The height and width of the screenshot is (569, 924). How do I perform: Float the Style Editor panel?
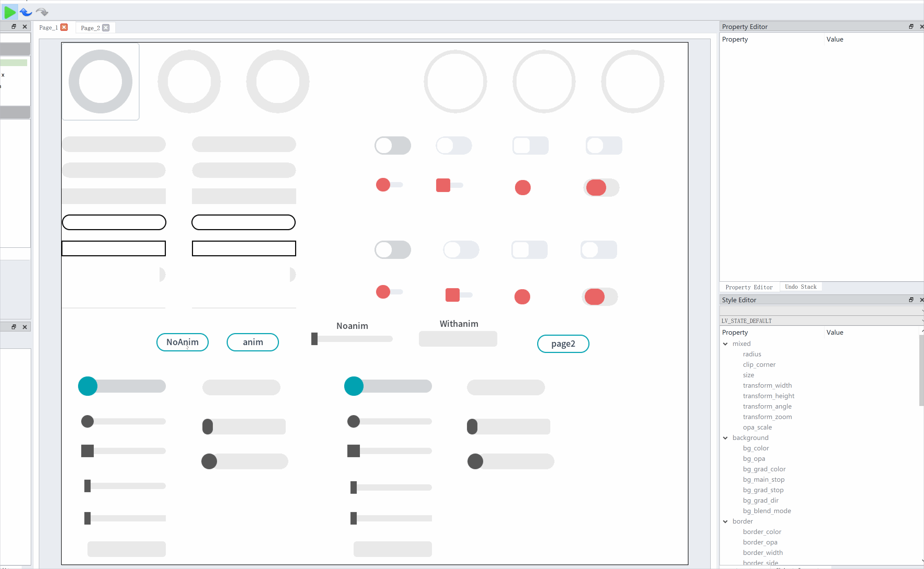tap(911, 300)
